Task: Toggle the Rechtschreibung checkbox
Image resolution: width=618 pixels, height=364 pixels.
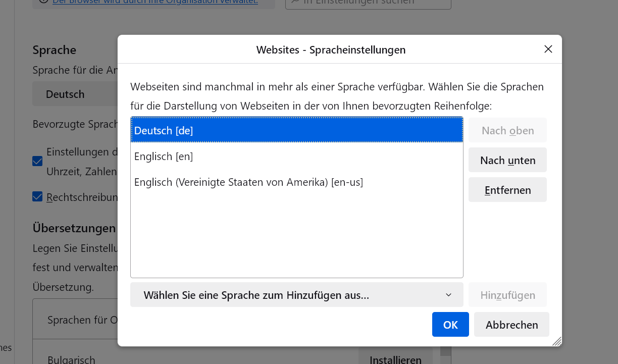Action: click(x=37, y=196)
